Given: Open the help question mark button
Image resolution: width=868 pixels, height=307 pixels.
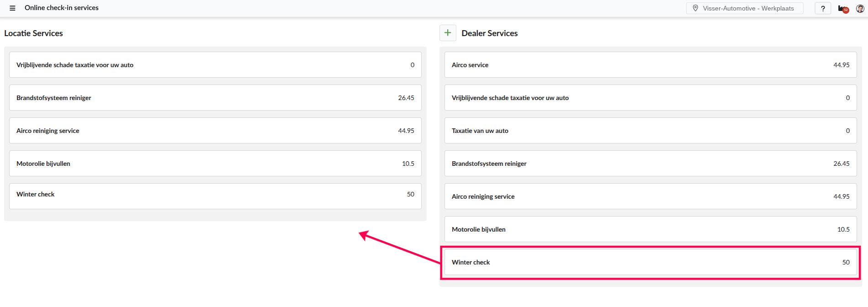Looking at the screenshot, I should click(823, 8).
